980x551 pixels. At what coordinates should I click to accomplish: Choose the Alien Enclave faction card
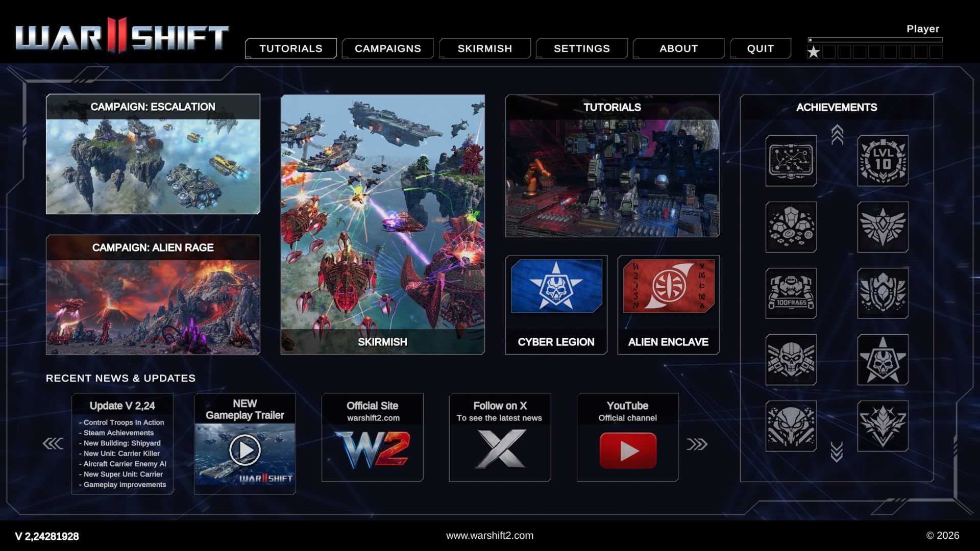click(669, 305)
